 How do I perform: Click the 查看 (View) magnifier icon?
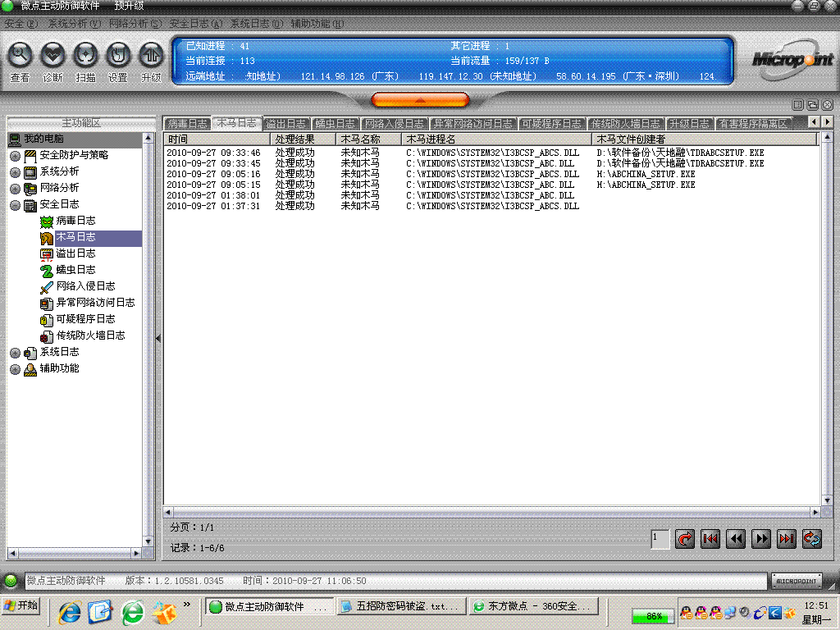tap(20, 55)
